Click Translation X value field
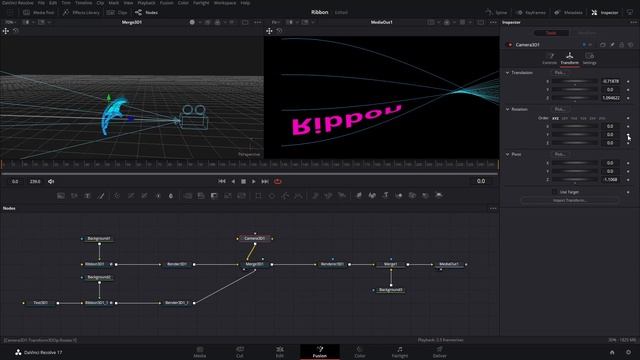The image size is (640, 360). [x=611, y=82]
